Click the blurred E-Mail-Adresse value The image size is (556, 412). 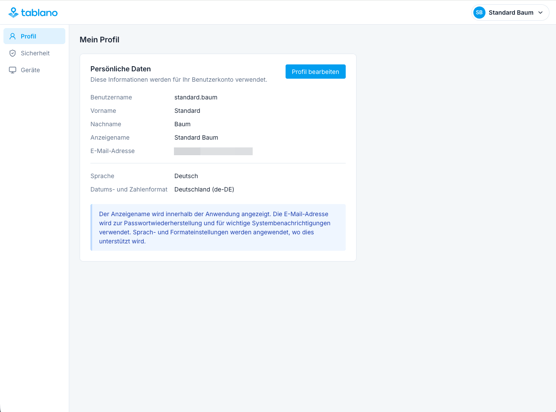point(213,151)
